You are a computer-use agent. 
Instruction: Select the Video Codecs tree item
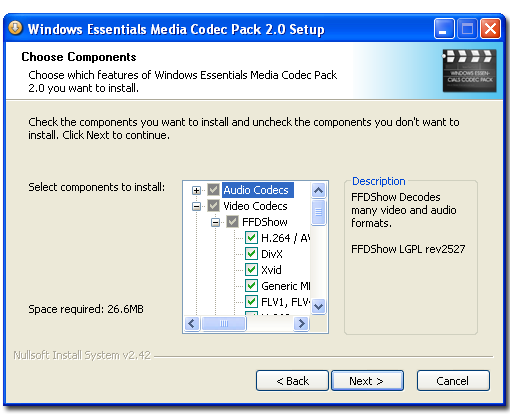click(x=255, y=206)
